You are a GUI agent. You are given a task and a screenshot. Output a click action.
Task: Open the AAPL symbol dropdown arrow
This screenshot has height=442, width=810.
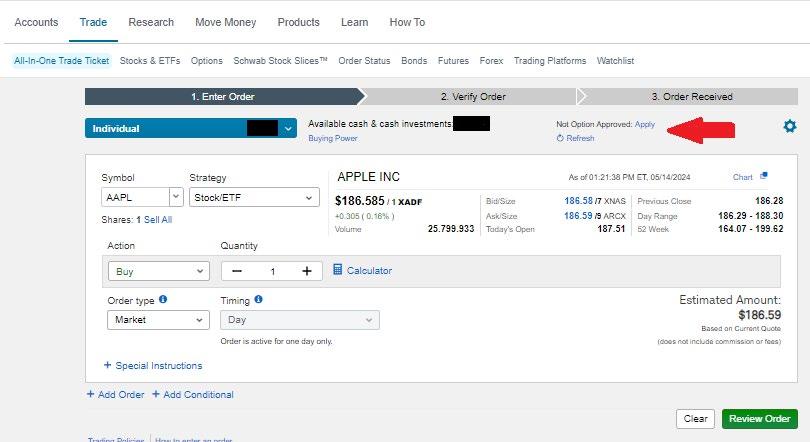point(176,197)
